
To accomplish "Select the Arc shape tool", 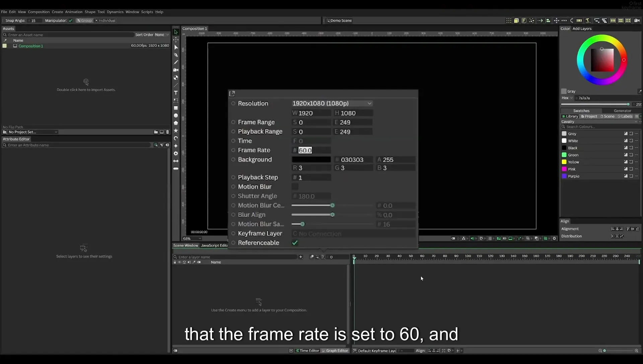I will pyautogui.click(x=176, y=138).
